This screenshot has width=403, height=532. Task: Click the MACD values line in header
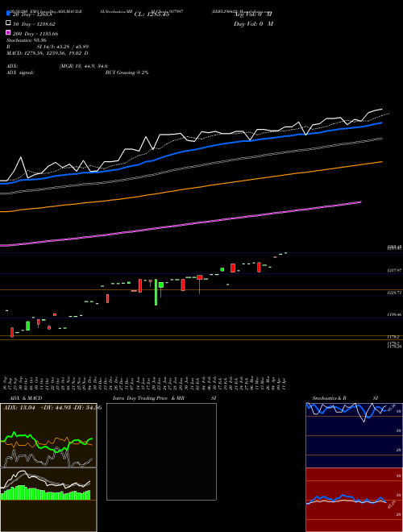tap(48, 53)
